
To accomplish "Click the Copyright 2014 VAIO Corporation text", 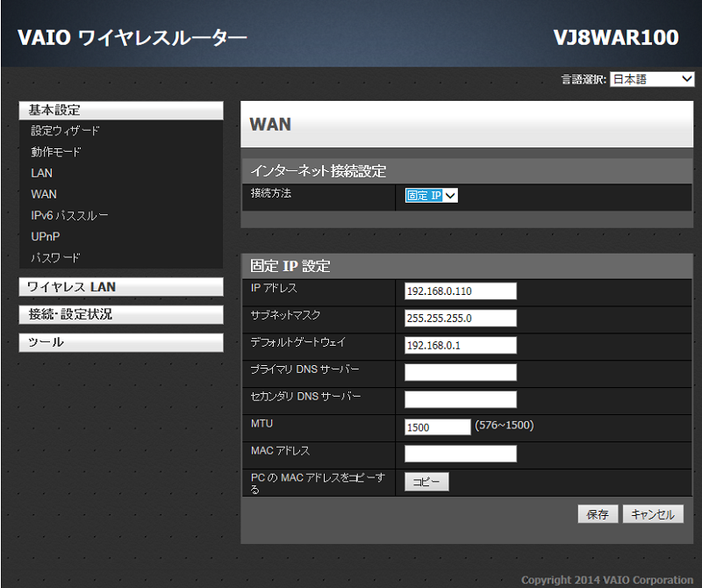I will coord(607,580).
